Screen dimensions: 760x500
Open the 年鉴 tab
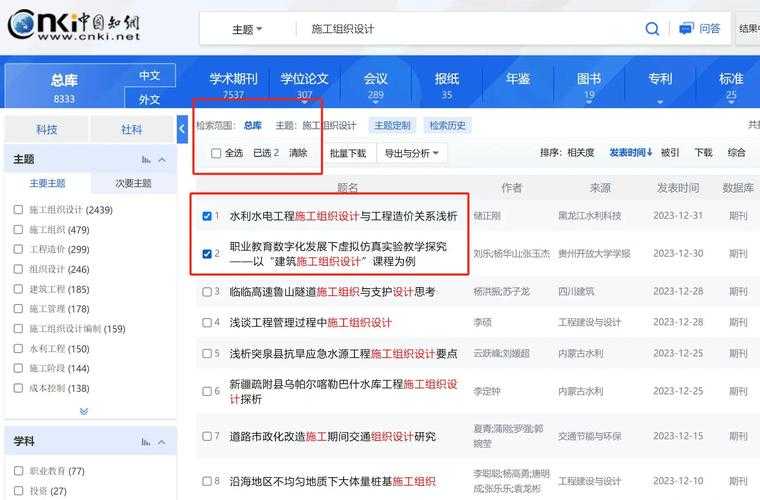(518, 80)
